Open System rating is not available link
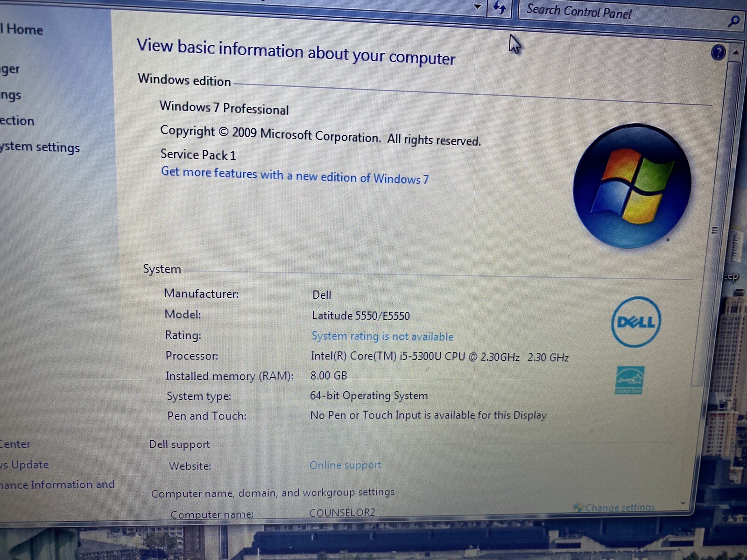The width and height of the screenshot is (747, 560). tap(382, 336)
